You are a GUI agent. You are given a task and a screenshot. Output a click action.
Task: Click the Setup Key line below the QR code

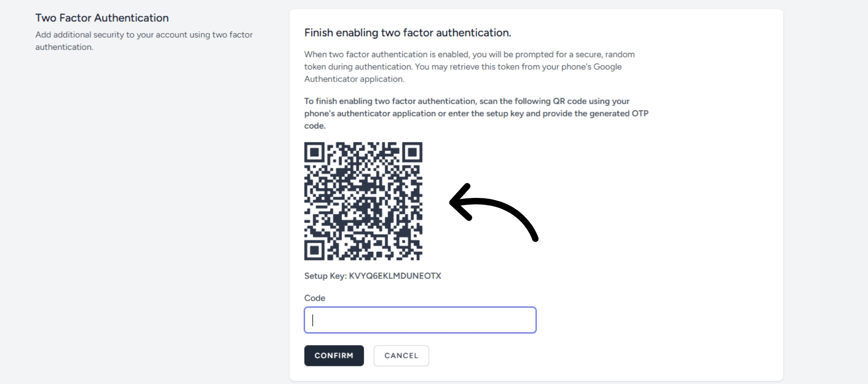pos(372,276)
